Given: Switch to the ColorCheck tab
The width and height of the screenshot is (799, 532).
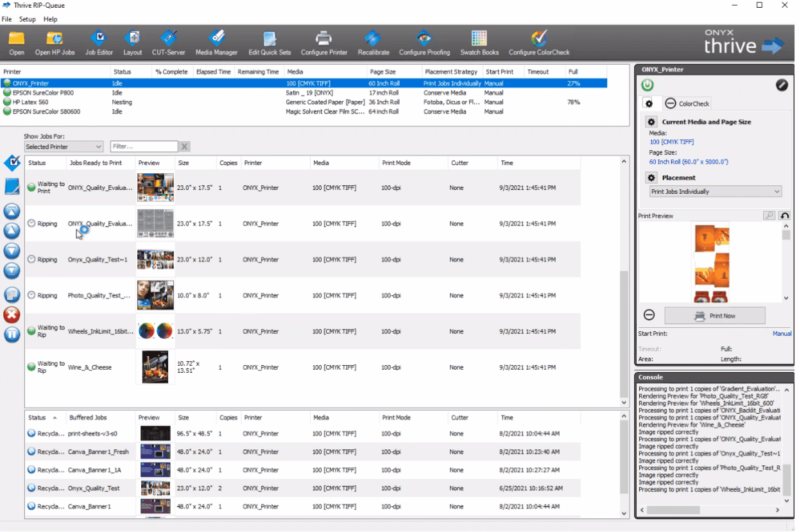Looking at the screenshot, I should coord(693,103).
